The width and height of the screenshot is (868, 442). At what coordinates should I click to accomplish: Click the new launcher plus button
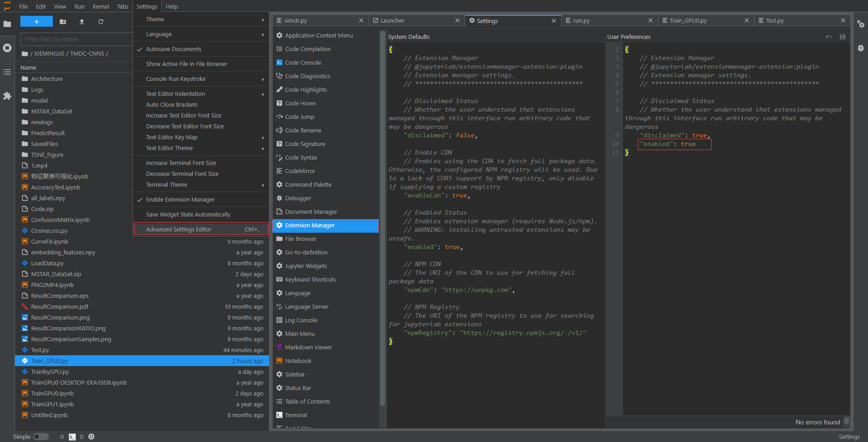click(36, 22)
